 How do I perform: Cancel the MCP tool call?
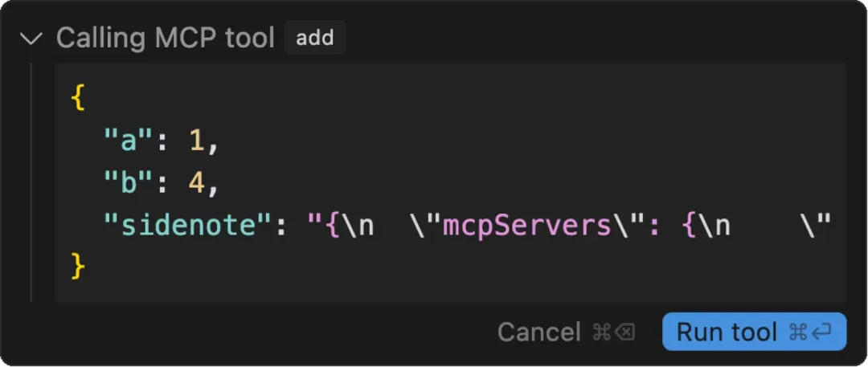click(538, 332)
